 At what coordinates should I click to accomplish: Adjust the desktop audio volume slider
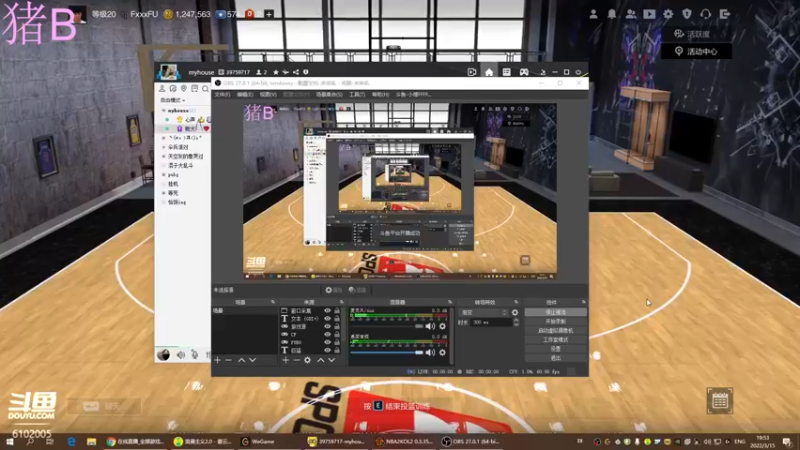[x=387, y=352]
